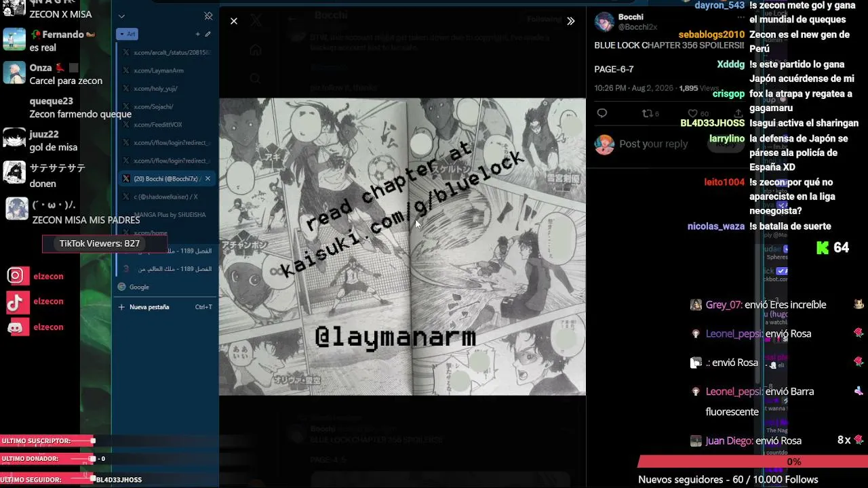Click the Kick viewer count 64
868x488 pixels.
(x=833, y=248)
